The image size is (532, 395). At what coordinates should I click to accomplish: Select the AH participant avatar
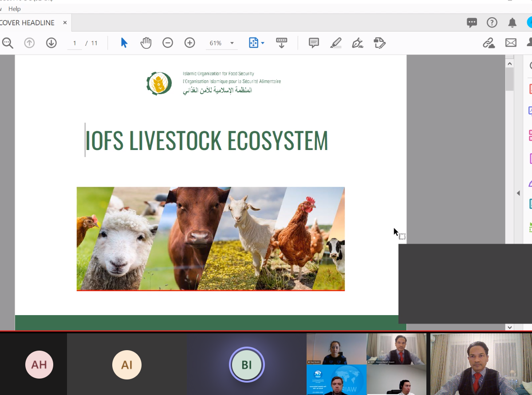click(x=39, y=364)
